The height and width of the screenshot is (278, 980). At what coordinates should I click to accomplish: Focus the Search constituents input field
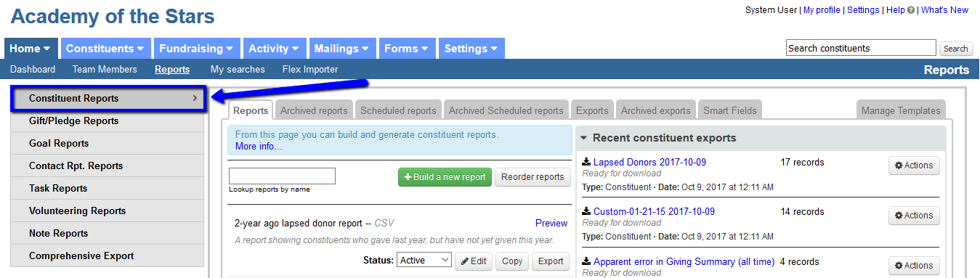coord(861,48)
